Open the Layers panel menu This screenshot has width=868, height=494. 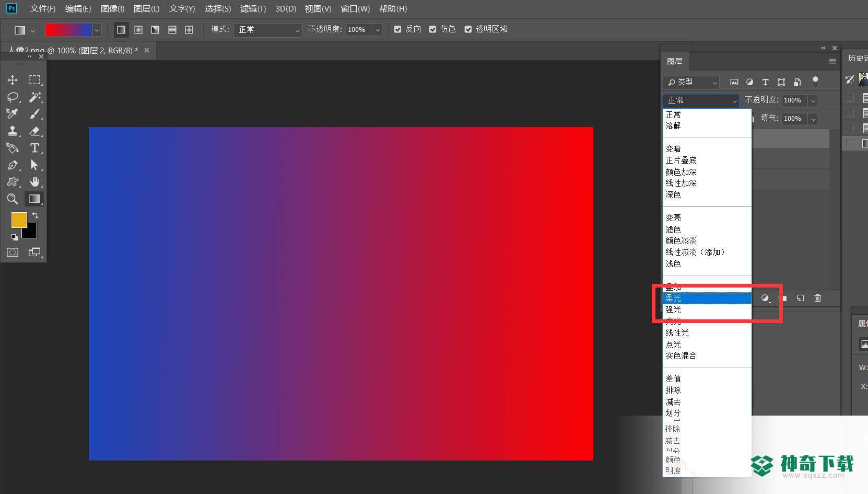[x=832, y=61]
